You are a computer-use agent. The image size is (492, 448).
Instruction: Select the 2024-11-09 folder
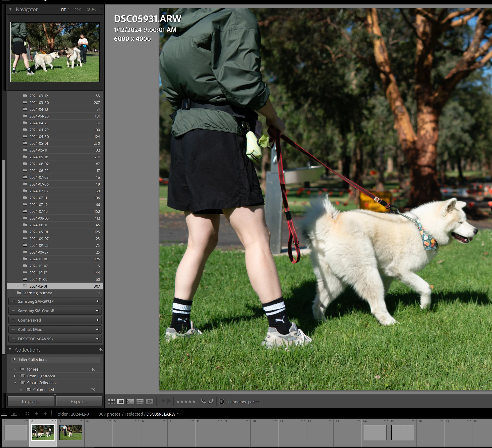(x=38, y=279)
